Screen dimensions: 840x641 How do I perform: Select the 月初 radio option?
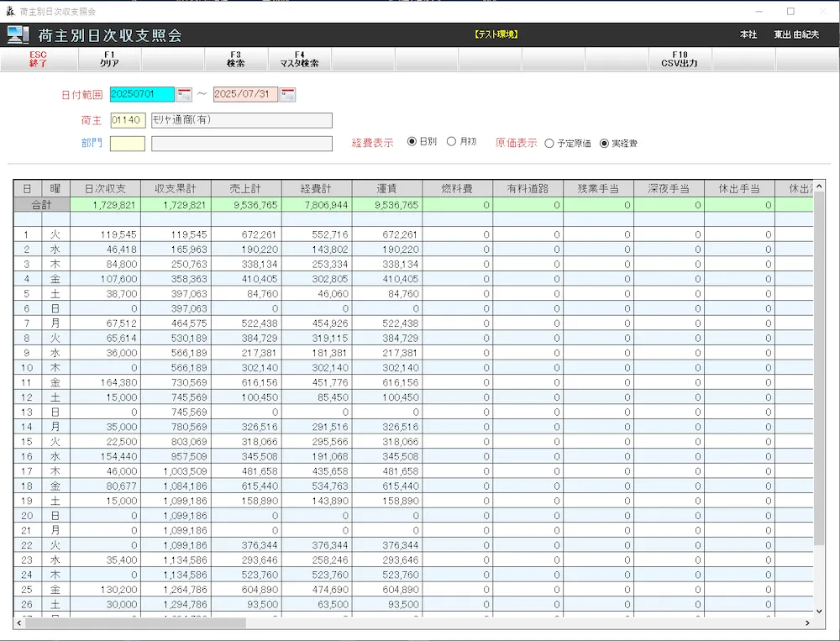pos(452,142)
